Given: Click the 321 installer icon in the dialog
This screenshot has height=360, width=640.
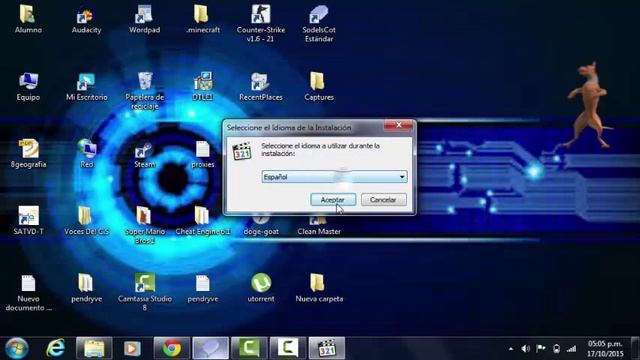Looking at the screenshot, I should [x=242, y=151].
